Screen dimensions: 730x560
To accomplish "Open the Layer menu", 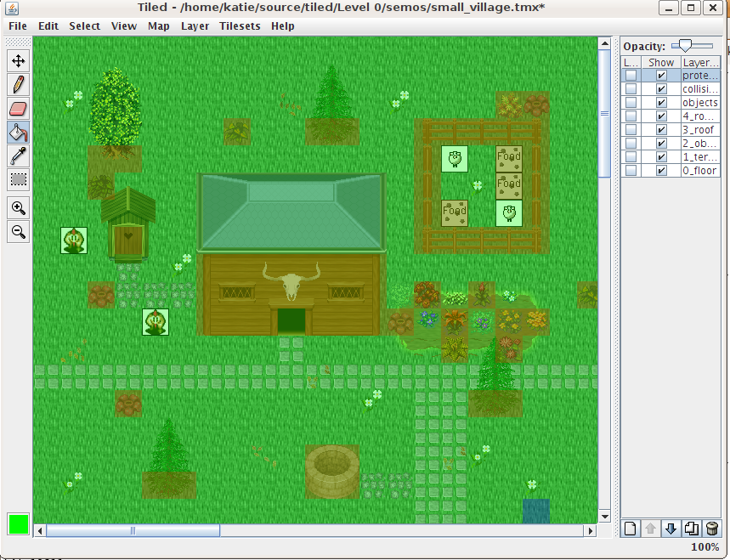I will tap(195, 26).
